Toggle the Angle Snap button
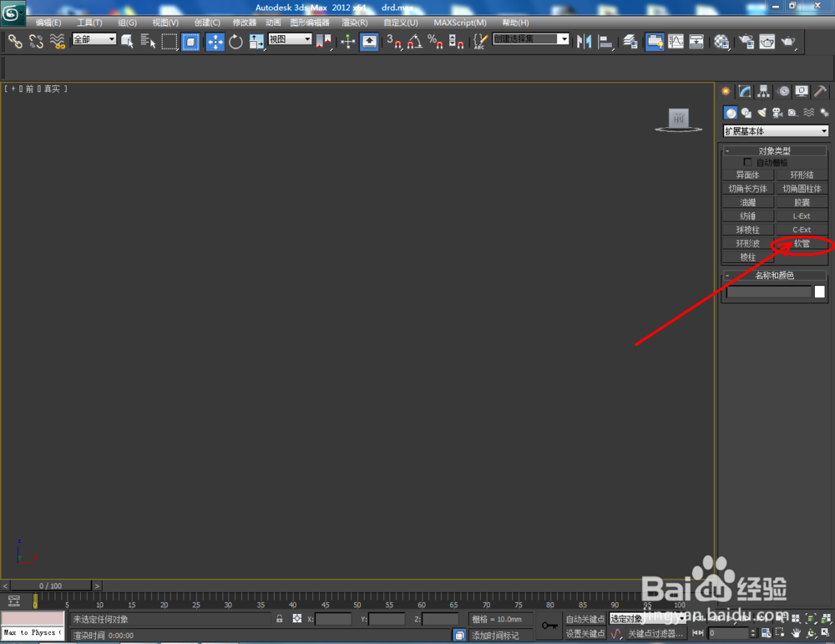 tap(415, 42)
